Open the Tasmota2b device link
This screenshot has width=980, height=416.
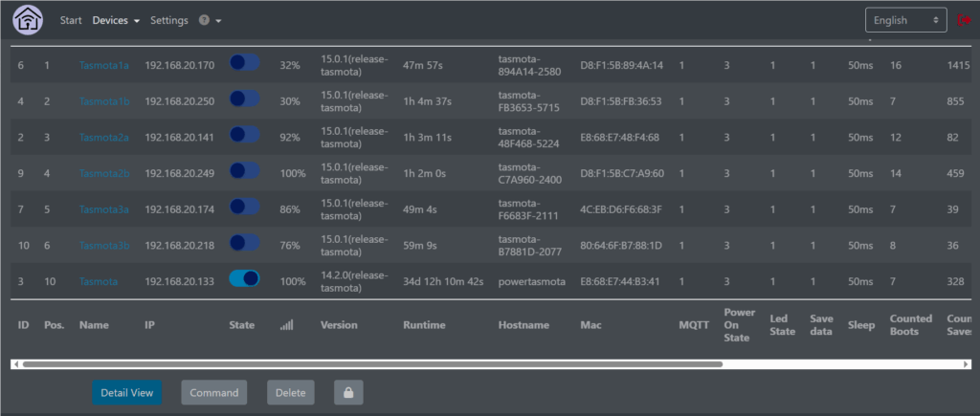coord(104,174)
